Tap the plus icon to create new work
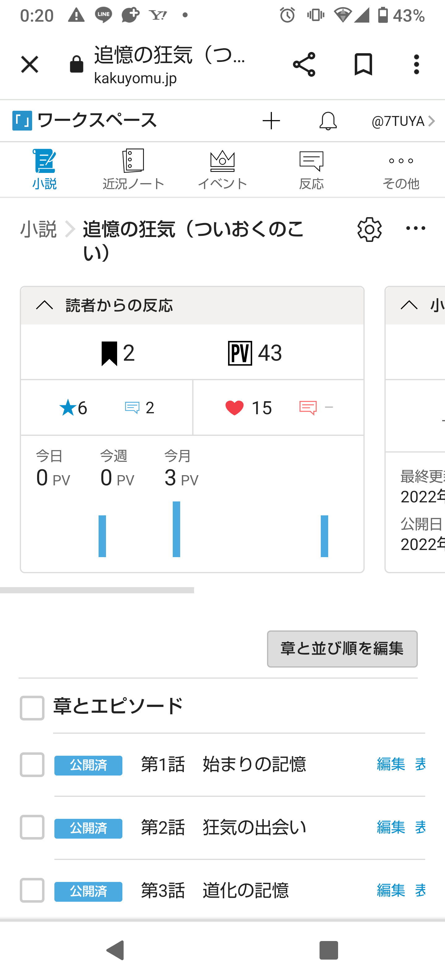The image size is (445, 980). tap(271, 121)
